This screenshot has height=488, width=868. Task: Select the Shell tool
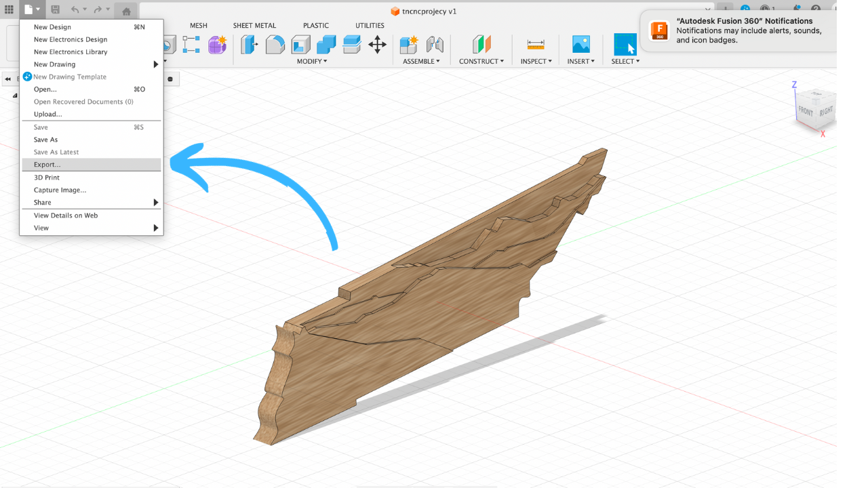pyautogui.click(x=300, y=45)
